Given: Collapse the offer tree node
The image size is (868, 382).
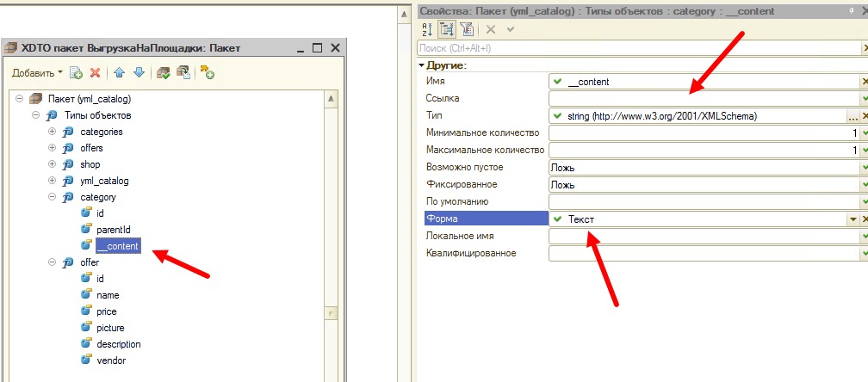Looking at the screenshot, I should pos(52,262).
